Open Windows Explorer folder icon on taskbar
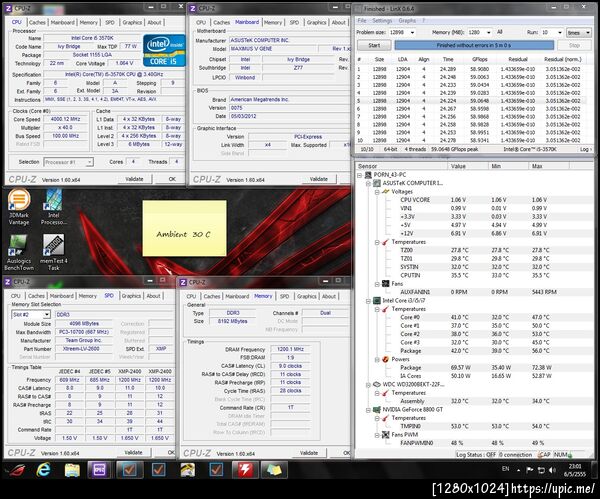Screen dimensions: 600x499 pos(72,470)
